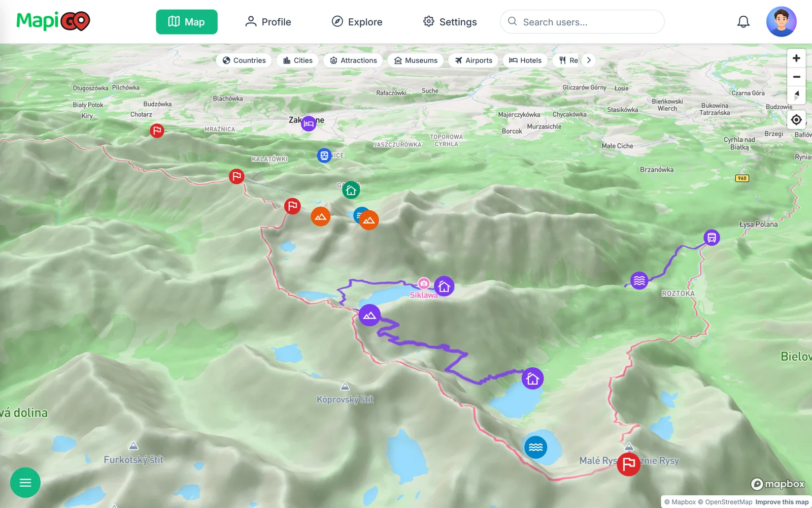Viewport: 812px width, 508px height.
Task: Click the red flag marker below Kalatówki
Action: (x=236, y=176)
